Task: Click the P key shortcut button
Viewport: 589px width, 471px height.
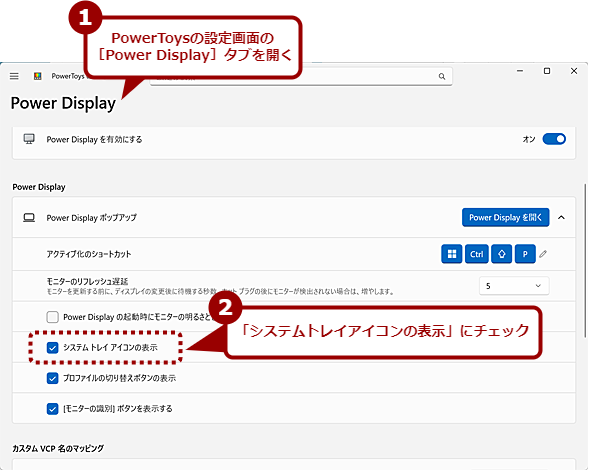Action: click(525, 254)
